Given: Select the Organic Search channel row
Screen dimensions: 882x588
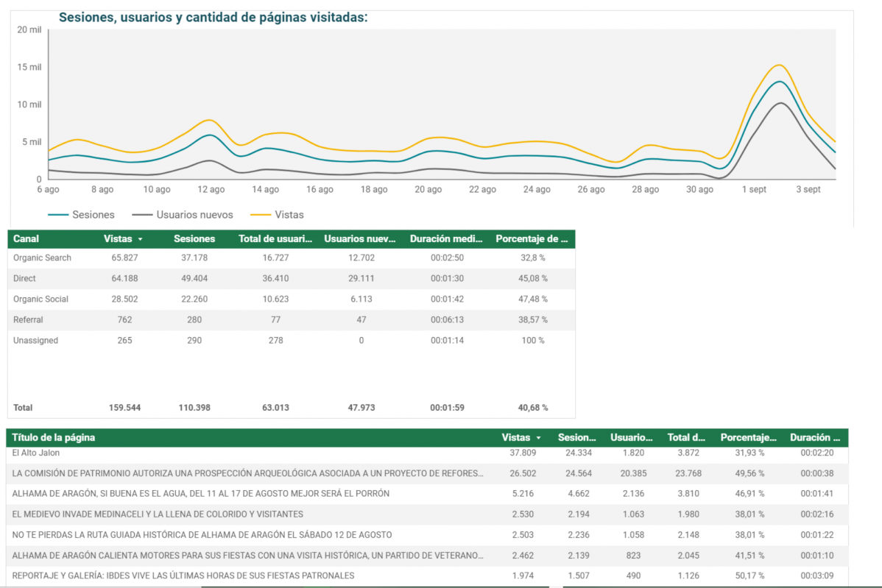Looking at the screenshot, I should (x=291, y=258).
